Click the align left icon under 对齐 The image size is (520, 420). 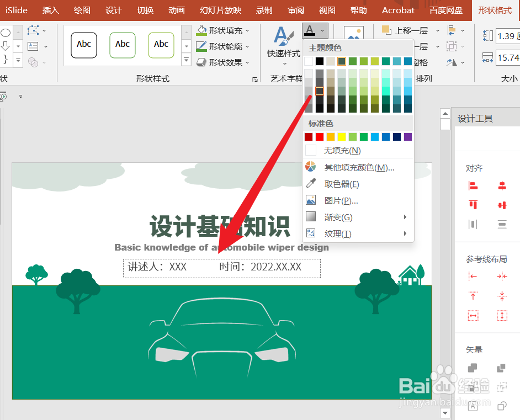[473, 186]
